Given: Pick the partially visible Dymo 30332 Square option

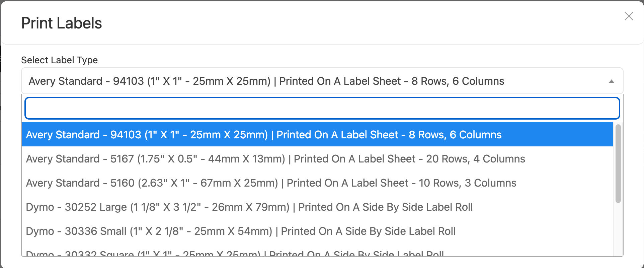Looking at the screenshot, I should click(234, 254).
